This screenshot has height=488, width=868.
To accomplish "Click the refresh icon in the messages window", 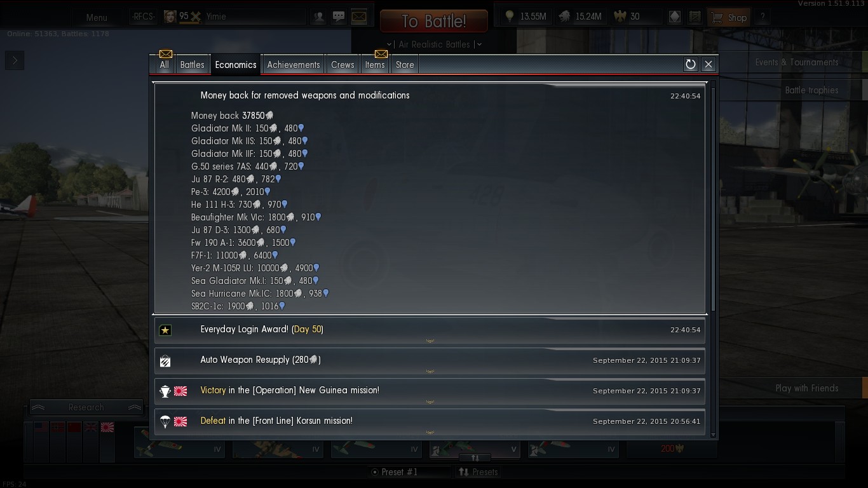I will 690,64.
